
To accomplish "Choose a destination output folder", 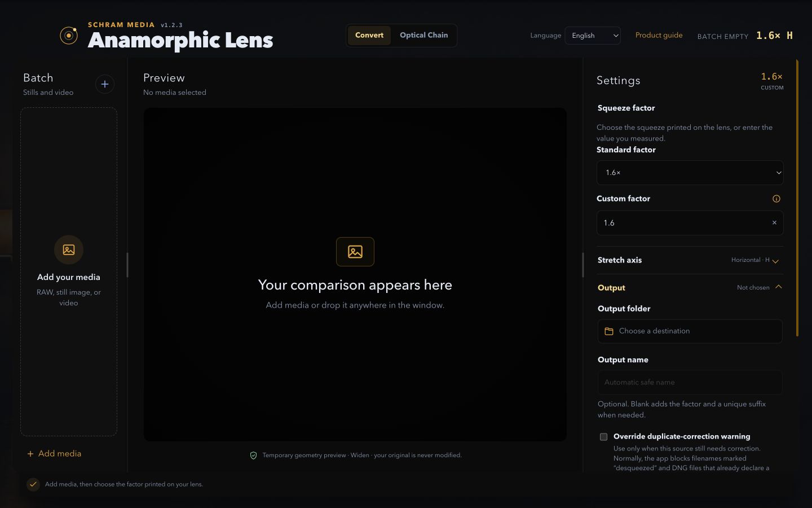I will tap(690, 331).
